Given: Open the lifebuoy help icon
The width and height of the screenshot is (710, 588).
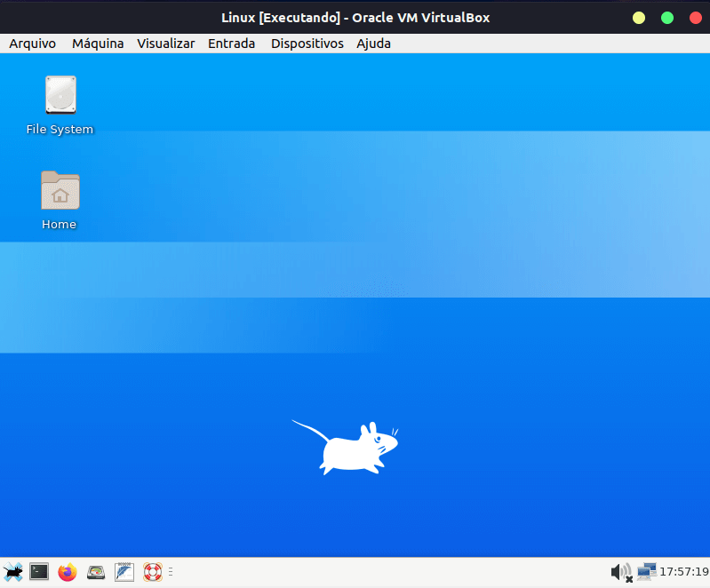Looking at the screenshot, I should click(153, 572).
